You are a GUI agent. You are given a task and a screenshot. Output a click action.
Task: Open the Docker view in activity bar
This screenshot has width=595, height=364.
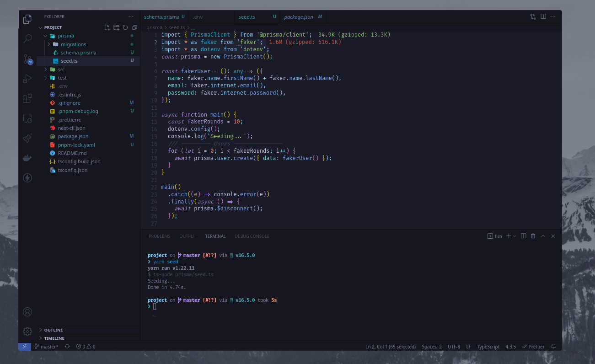pyautogui.click(x=27, y=158)
